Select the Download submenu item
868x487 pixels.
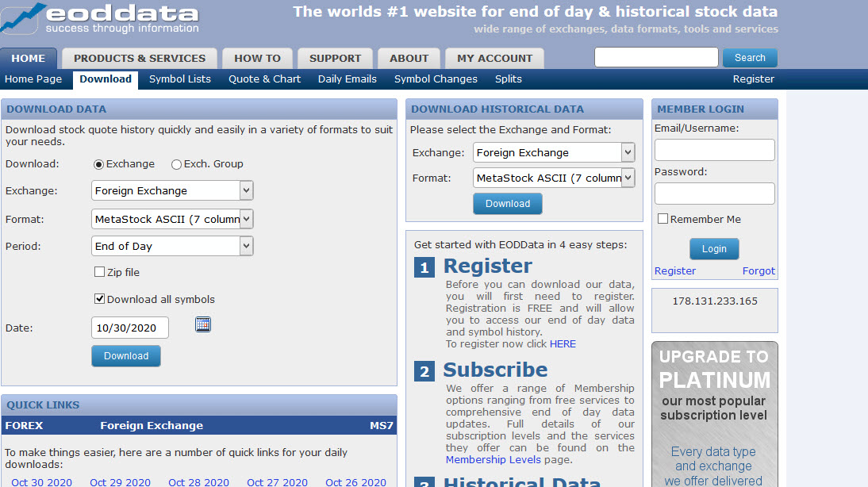click(106, 79)
